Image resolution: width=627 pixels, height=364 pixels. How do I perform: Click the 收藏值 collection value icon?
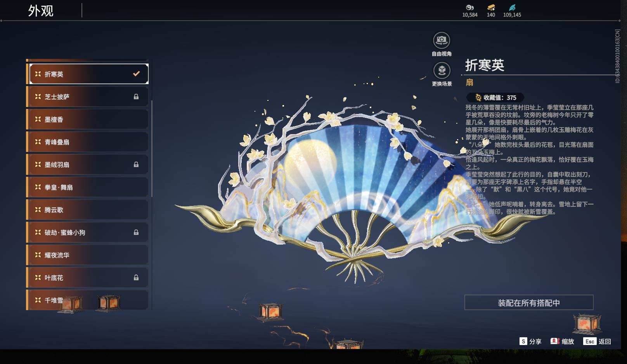click(478, 98)
